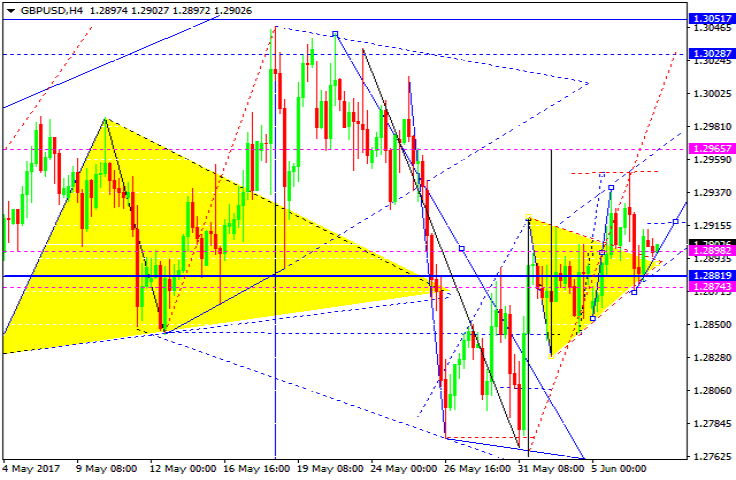Viewport: 736px width, 480px height.
Task: Click the 1.30025 price axis tick
Action: [710, 94]
